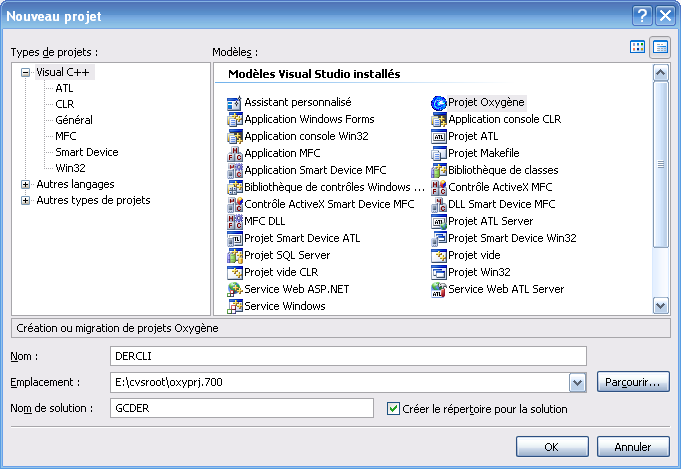Click the templates list scrollbar thumb
The width and height of the screenshot is (681, 469).
click(661, 164)
